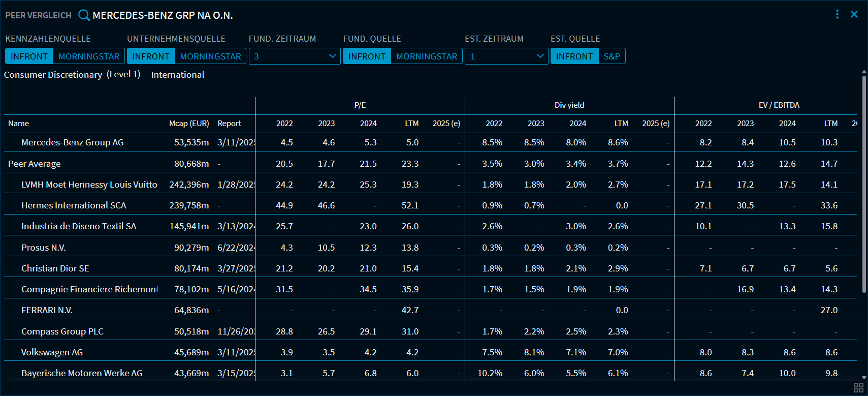Click the vertical scrollbar thumb
868x396 pixels.
(864, 183)
